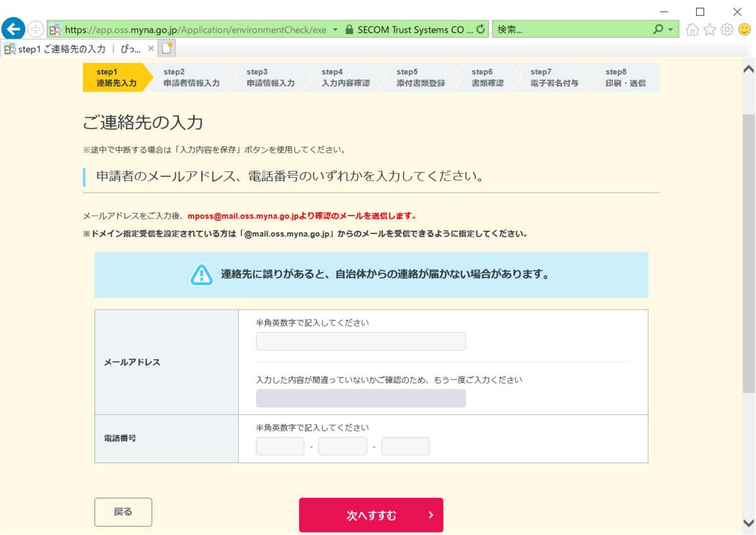Image resolution: width=756 pixels, height=535 pixels.
Task: Click the browser Back arrow button
Action: 13,28
